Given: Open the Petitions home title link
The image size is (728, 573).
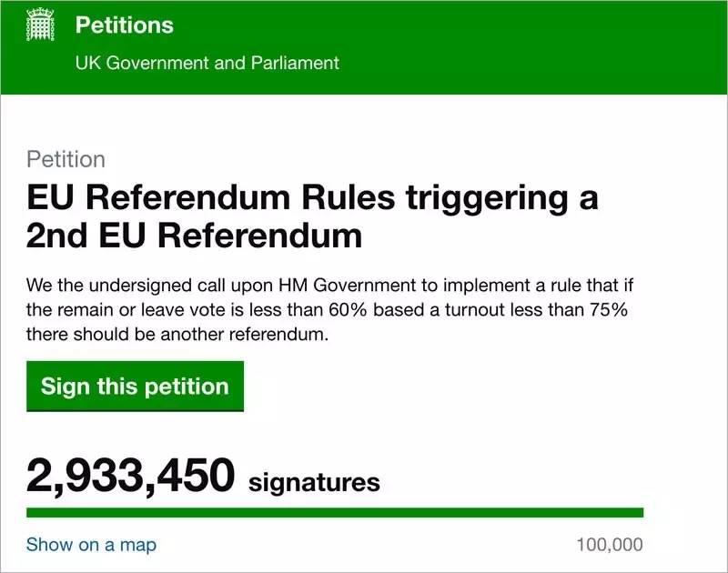Looking at the screenshot, I should coord(125,25).
